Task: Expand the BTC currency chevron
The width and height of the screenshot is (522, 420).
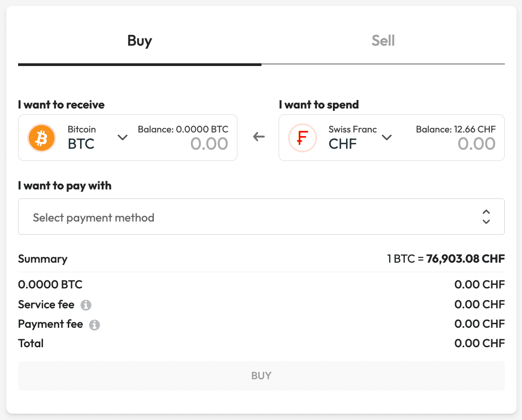Action: 123,137
